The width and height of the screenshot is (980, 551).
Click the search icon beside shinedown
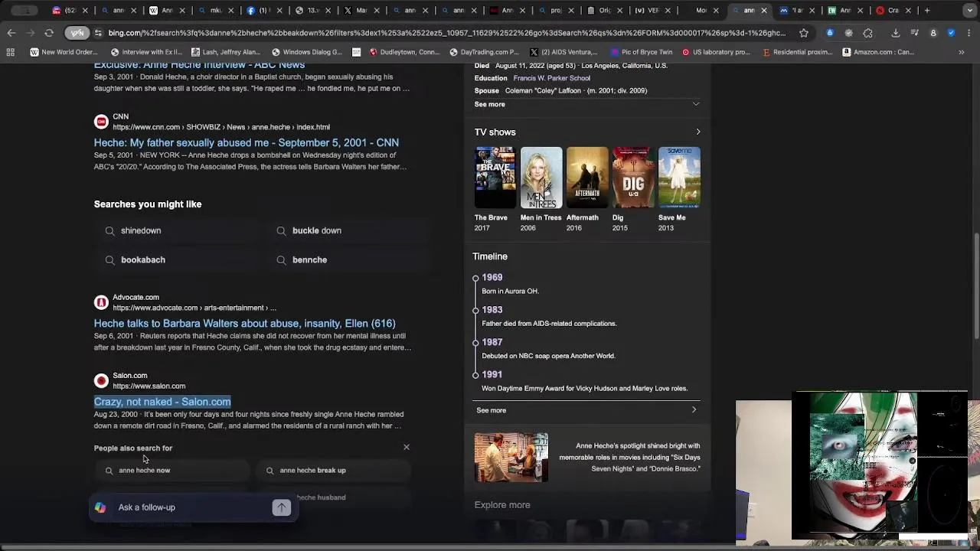tap(110, 230)
